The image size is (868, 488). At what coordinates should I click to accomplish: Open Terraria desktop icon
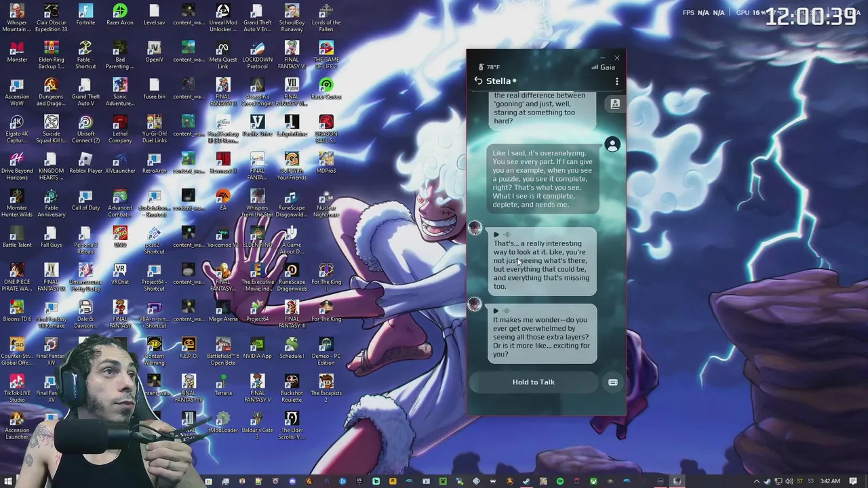tap(223, 385)
